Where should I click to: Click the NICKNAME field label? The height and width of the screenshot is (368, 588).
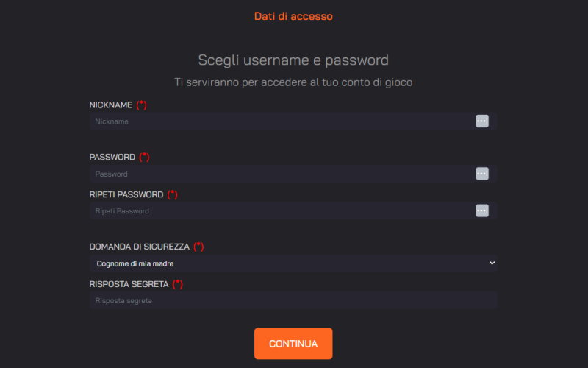pyautogui.click(x=111, y=105)
